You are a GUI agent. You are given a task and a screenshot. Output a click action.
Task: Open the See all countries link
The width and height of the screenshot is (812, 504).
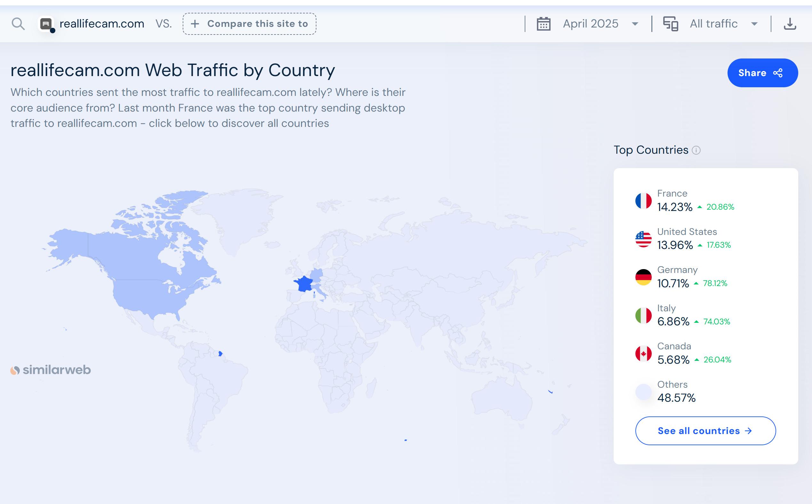coord(705,431)
